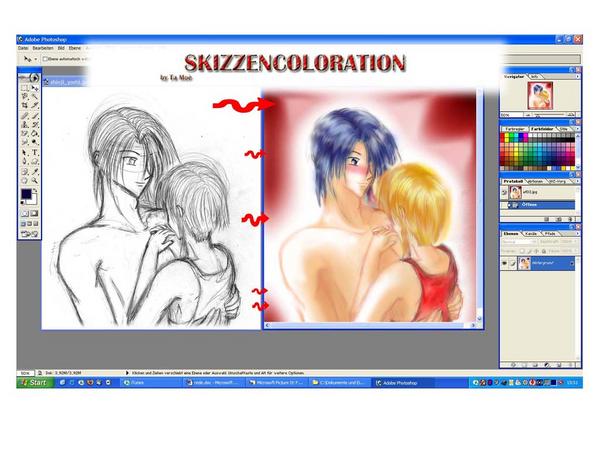Switch to the Kanäle tab

[531, 233]
